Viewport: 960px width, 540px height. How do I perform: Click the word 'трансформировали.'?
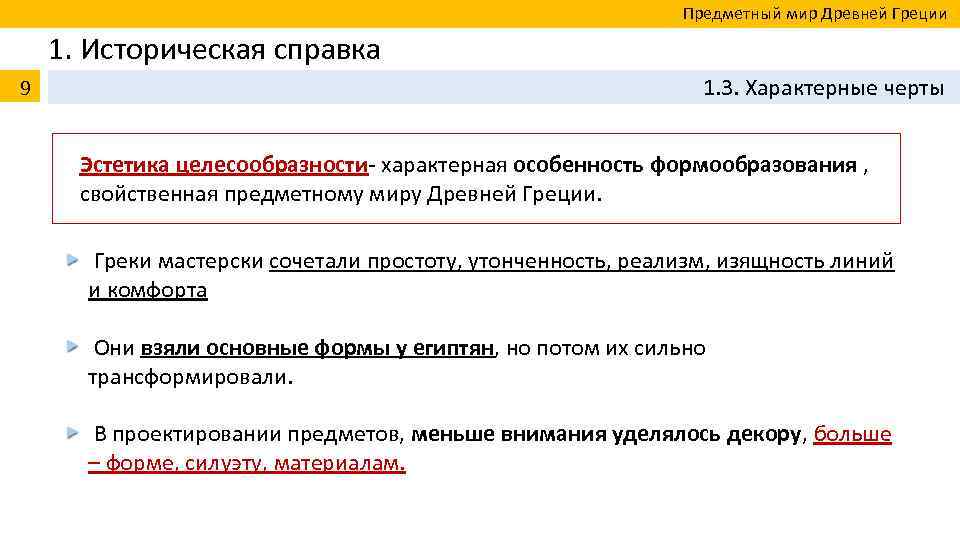190,377
